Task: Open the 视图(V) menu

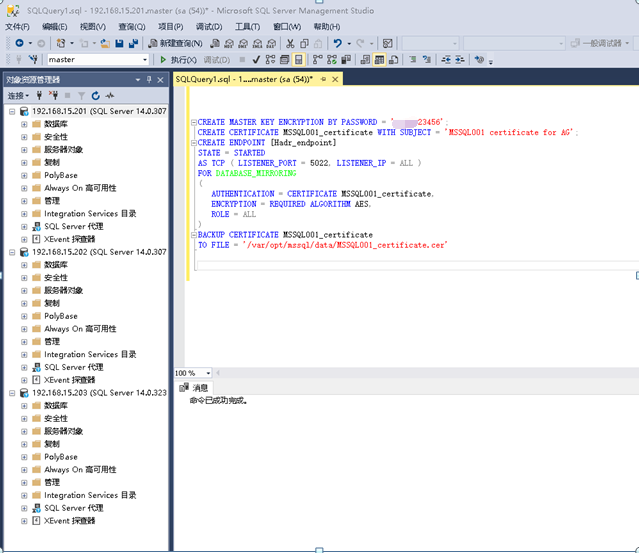Action: pos(93,26)
